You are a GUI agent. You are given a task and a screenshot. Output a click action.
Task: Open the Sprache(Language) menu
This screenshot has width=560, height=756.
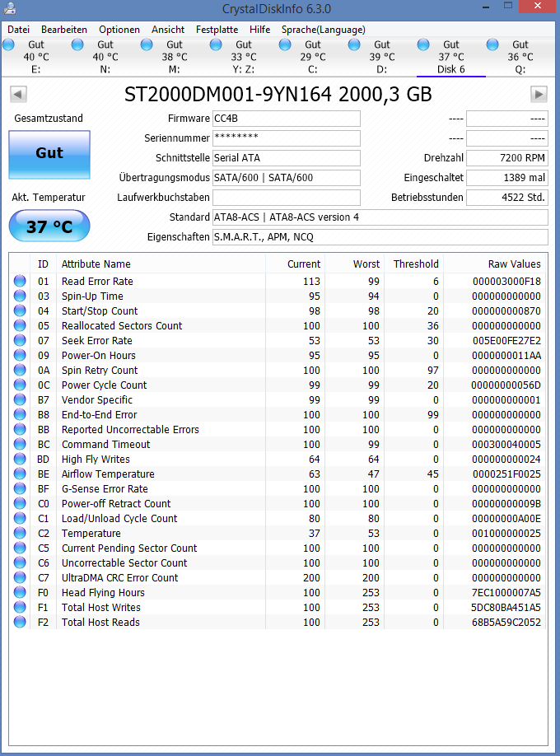324,30
